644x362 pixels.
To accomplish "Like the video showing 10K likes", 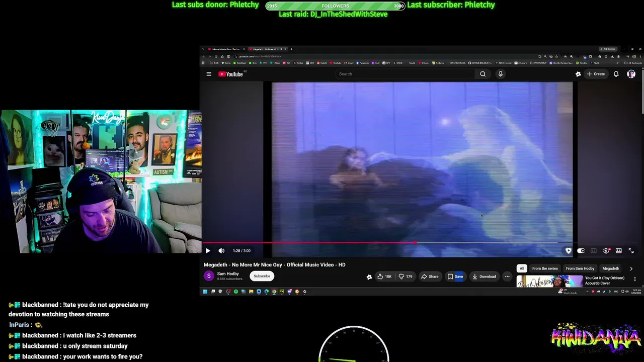I will (384, 277).
